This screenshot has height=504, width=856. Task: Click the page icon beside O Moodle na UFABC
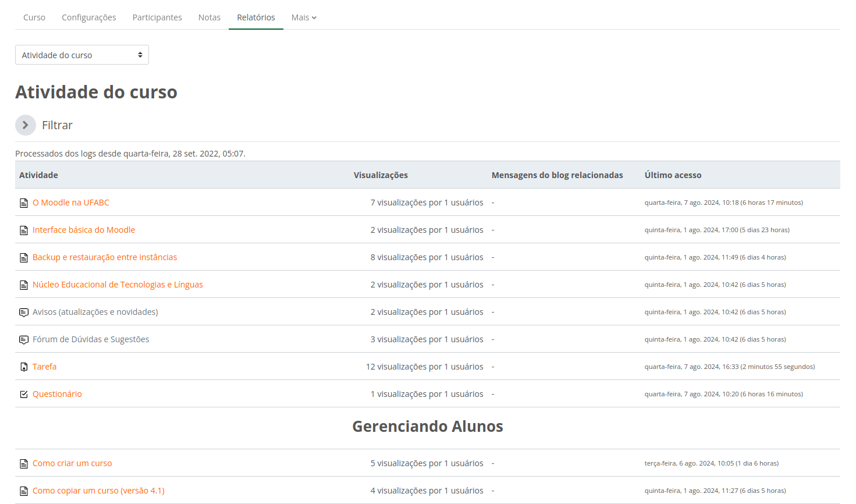24,203
